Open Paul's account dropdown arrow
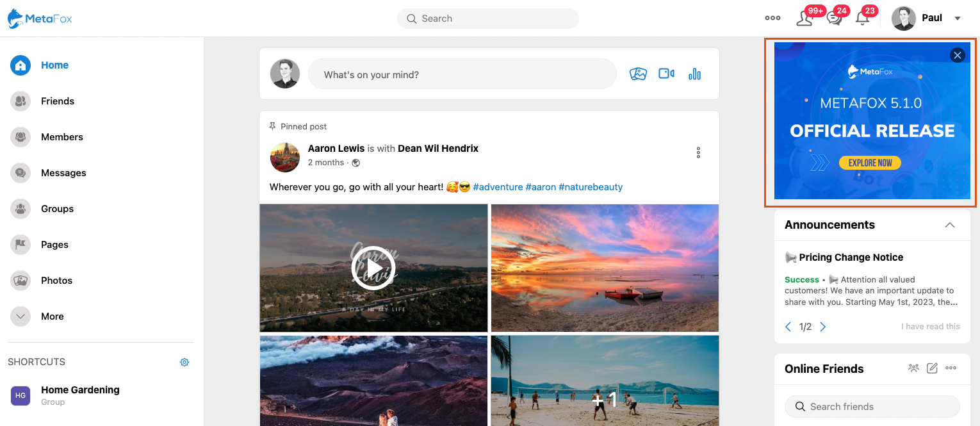This screenshot has width=980, height=426. [958, 19]
